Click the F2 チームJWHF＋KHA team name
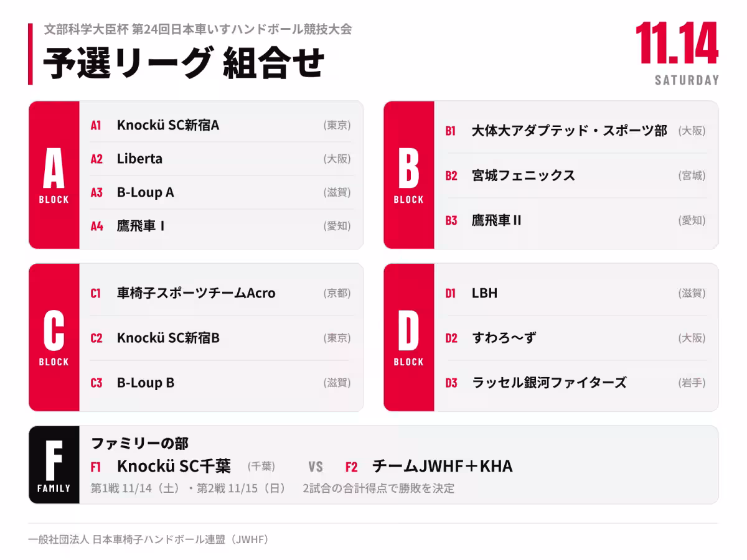Screen dimensions: 747x560 pyautogui.click(x=442, y=466)
